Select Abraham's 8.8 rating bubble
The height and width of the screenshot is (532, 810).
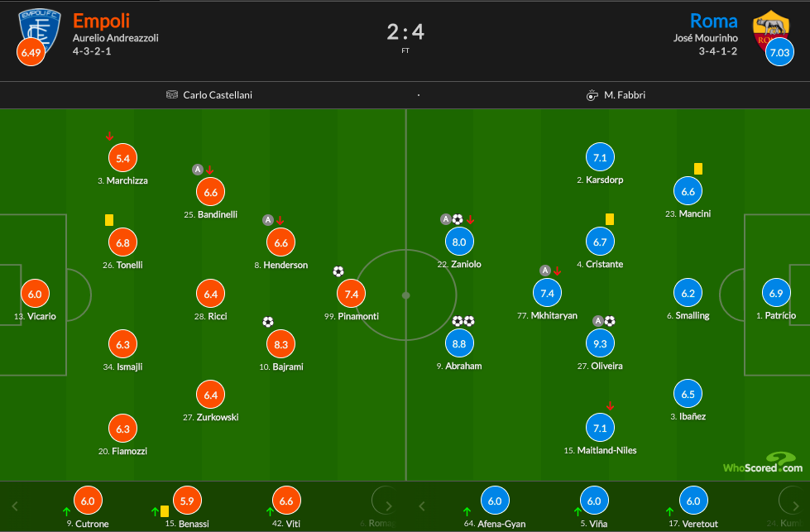[x=459, y=343]
